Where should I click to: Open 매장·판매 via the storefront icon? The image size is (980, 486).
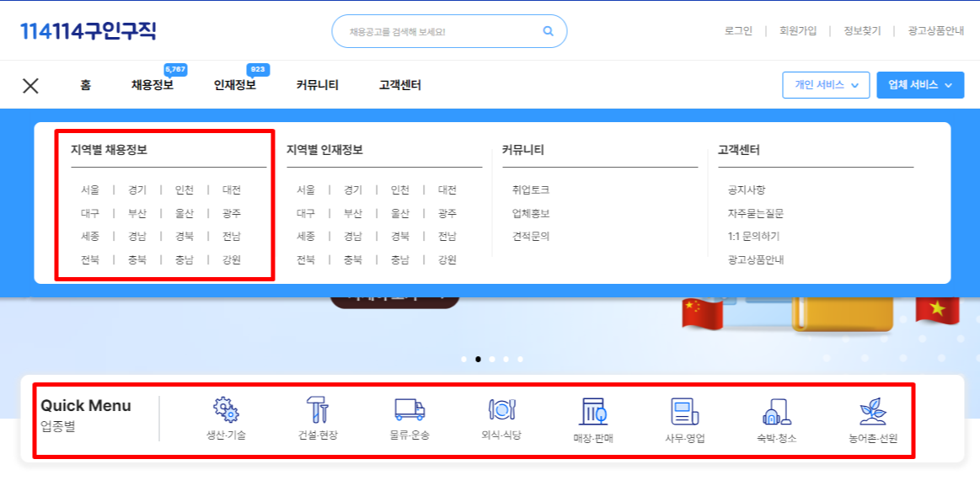tap(594, 412)
